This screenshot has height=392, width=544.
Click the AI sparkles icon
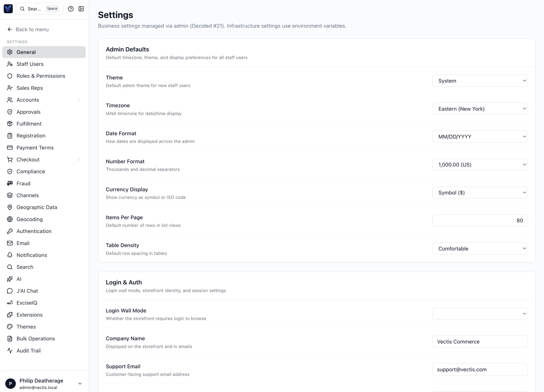pyautogui.click(x=10, y=279)
